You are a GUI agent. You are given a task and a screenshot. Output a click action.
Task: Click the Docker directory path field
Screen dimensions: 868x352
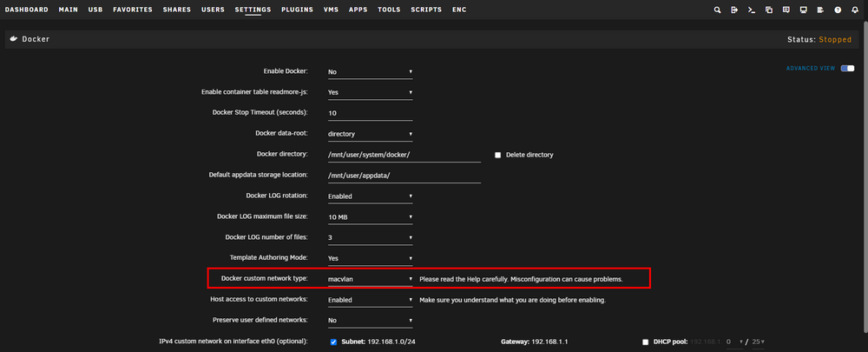click(x=404, y=156)
